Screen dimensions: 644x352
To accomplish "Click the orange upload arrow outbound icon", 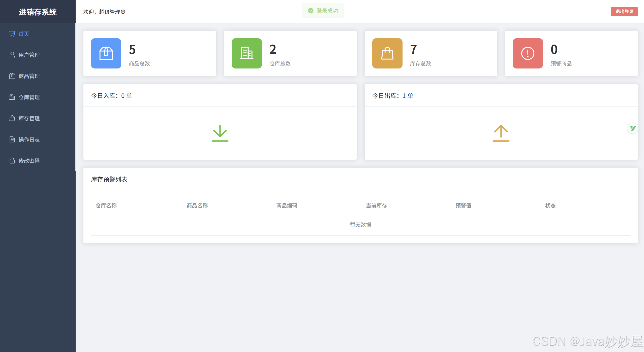I will point(501,133).
